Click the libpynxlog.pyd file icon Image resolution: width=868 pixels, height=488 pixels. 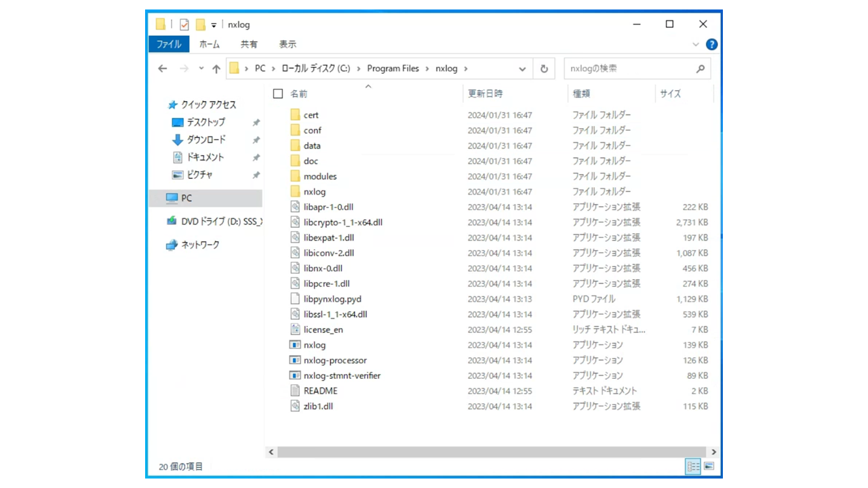[295, 299]
